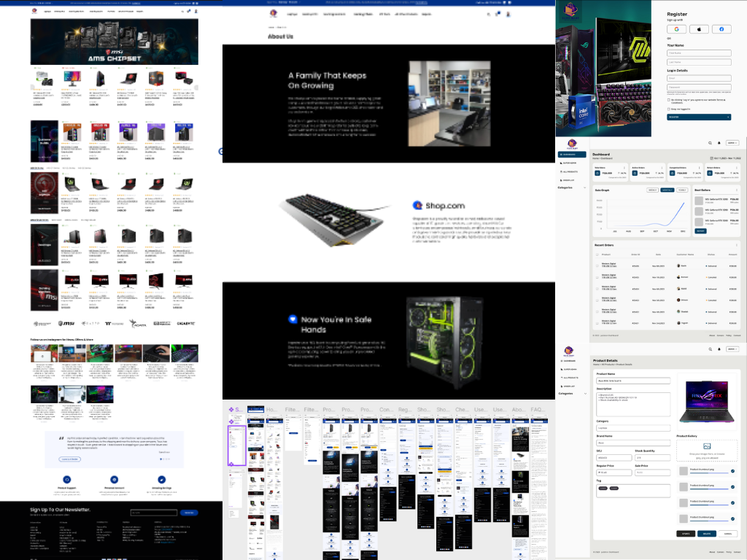Image resolution: width=747 pixels, height=560 pixels.
Task: Open three-dot menu on the Best Sellers card
Action: [737, 190]
